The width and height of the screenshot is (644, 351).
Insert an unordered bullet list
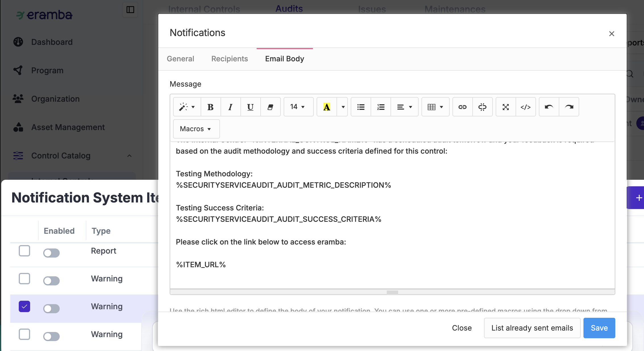(x=361, y=107)
